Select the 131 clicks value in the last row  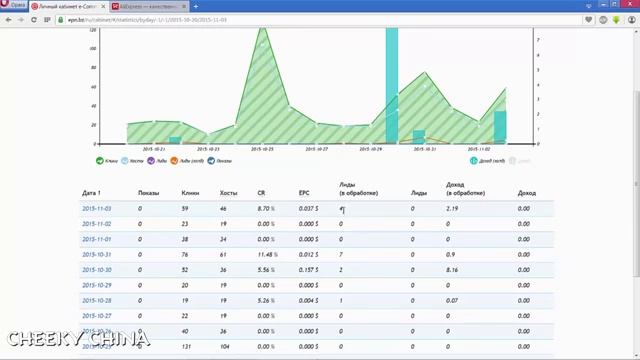tap(186, 347)
